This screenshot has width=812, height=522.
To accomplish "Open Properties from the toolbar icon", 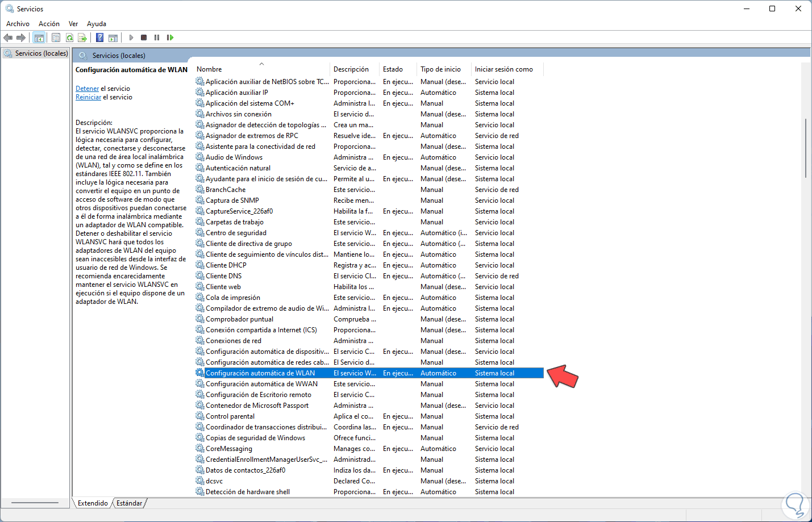I will (x=56, y=37).
